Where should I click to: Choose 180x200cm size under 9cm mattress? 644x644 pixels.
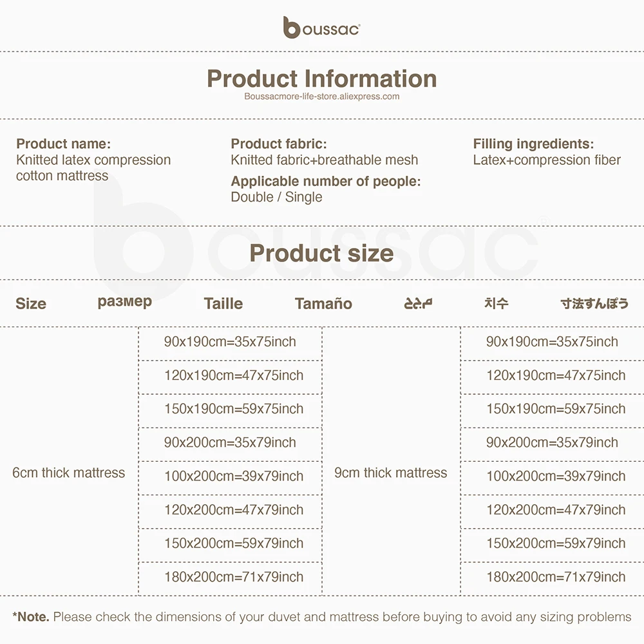point(556,577)
